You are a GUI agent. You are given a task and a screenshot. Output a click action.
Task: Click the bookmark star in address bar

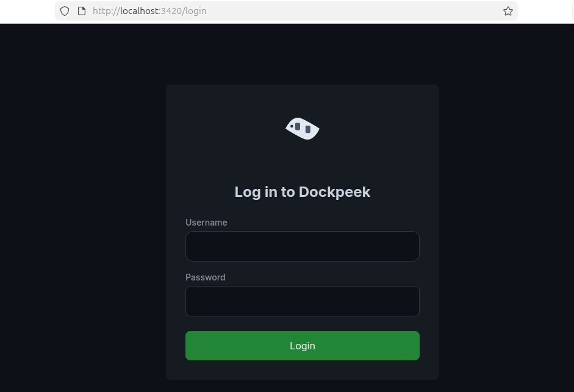(508, 11)
